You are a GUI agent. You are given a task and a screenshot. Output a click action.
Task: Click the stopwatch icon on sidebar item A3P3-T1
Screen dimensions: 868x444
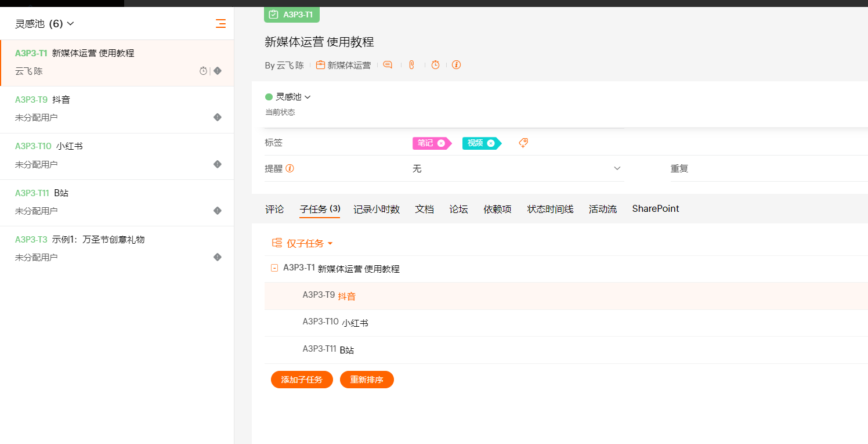(x=203, y=71)
